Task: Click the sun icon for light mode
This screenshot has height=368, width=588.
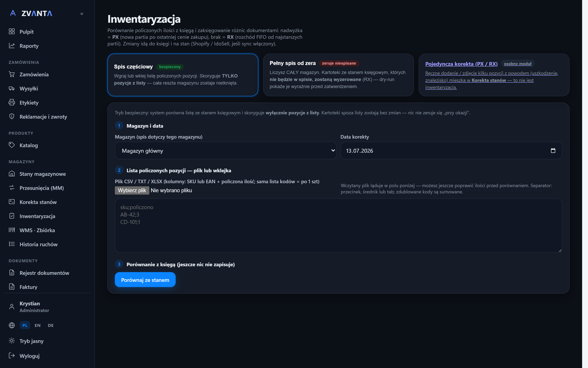Action: 12,341
